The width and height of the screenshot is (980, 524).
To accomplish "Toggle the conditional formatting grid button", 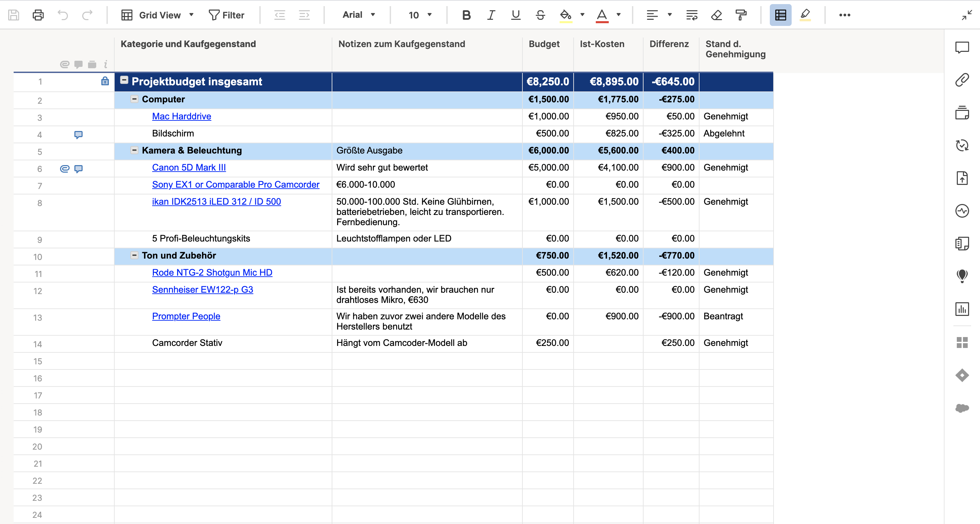I will (781, 15).
